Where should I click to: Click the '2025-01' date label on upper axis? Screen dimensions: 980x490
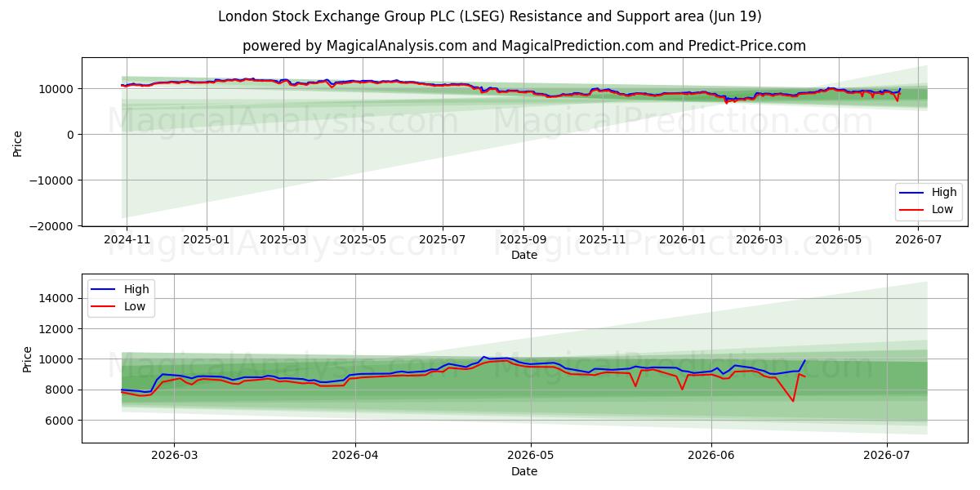pos(207,239)
